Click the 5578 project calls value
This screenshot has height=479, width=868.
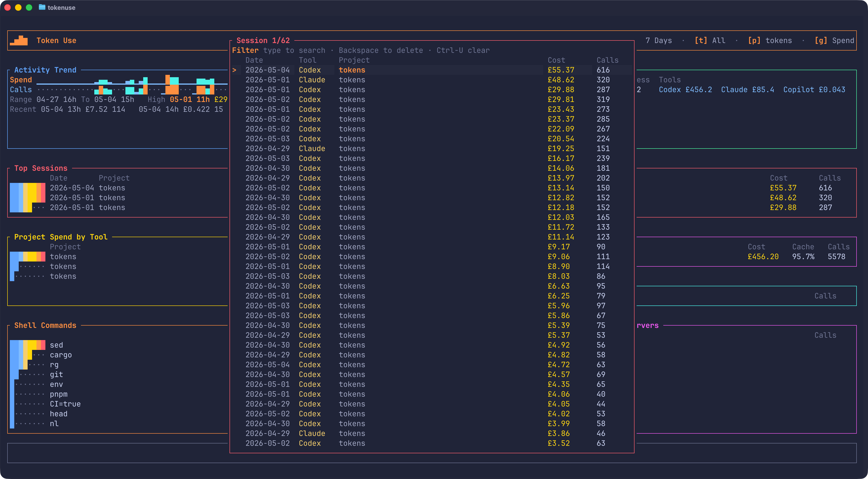(x=836, y=256)
